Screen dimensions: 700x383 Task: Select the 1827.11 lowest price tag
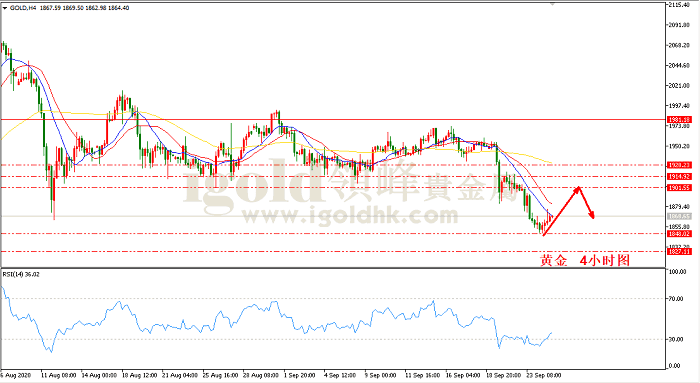click(679, 252)
